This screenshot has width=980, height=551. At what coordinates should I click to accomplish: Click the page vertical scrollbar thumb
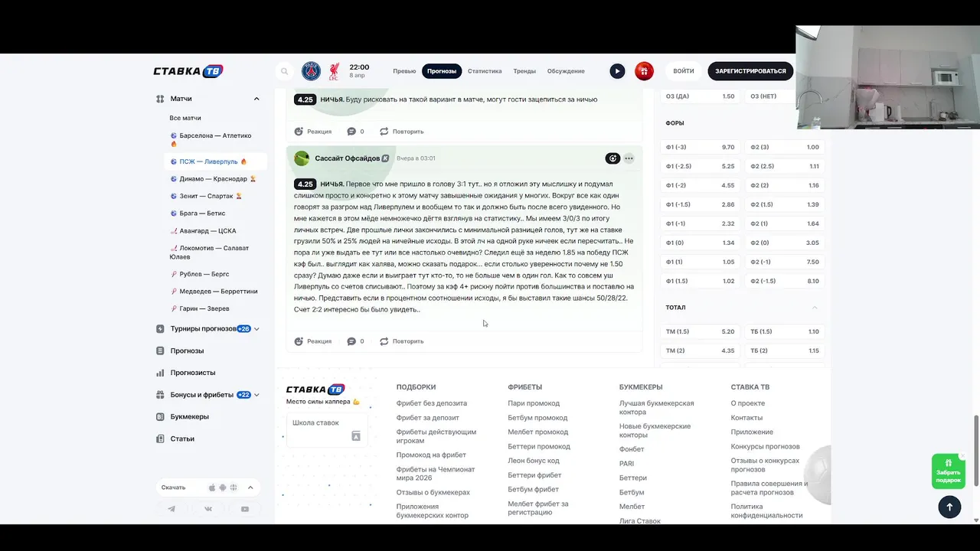pyautogui.click(x=976, y=452)
